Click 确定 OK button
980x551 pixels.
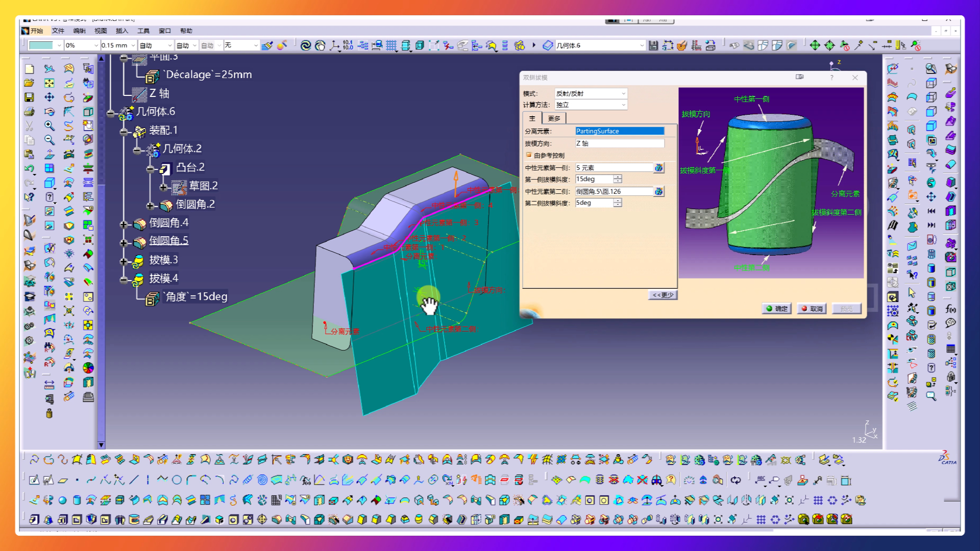[x=777, y=309]
